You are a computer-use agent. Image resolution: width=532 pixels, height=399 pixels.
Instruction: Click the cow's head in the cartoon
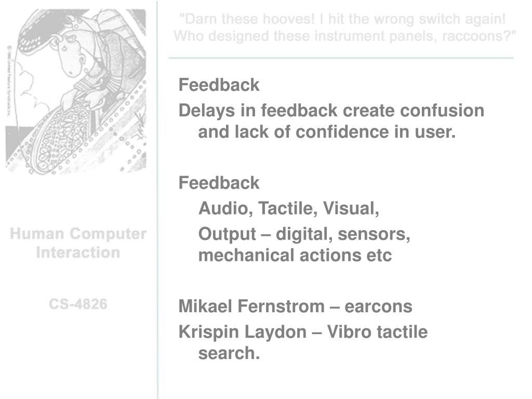[71, 54]
